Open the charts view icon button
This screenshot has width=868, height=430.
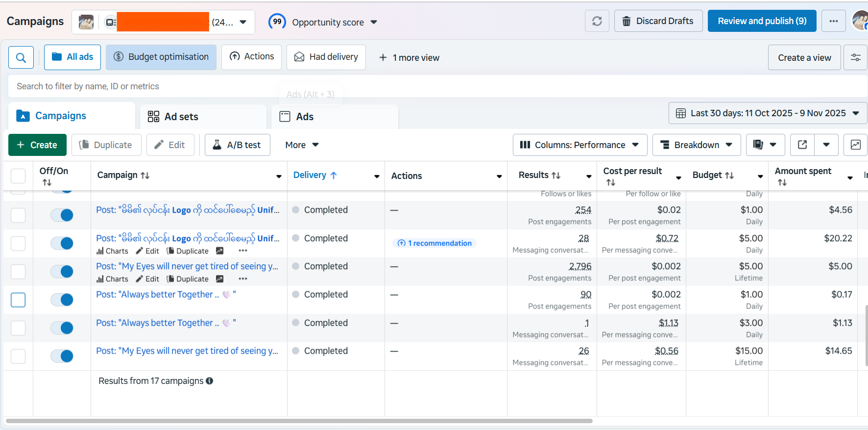click(855, 145)
